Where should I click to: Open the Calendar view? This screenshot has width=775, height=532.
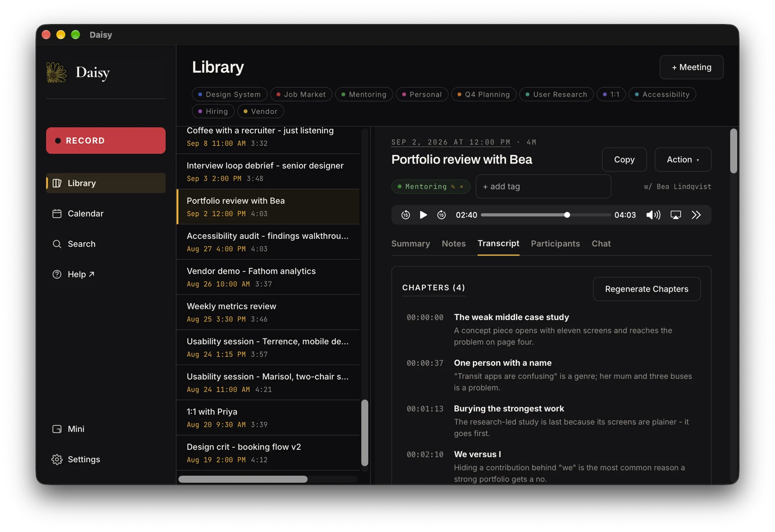pyautogui.click(x=105, y=213)
